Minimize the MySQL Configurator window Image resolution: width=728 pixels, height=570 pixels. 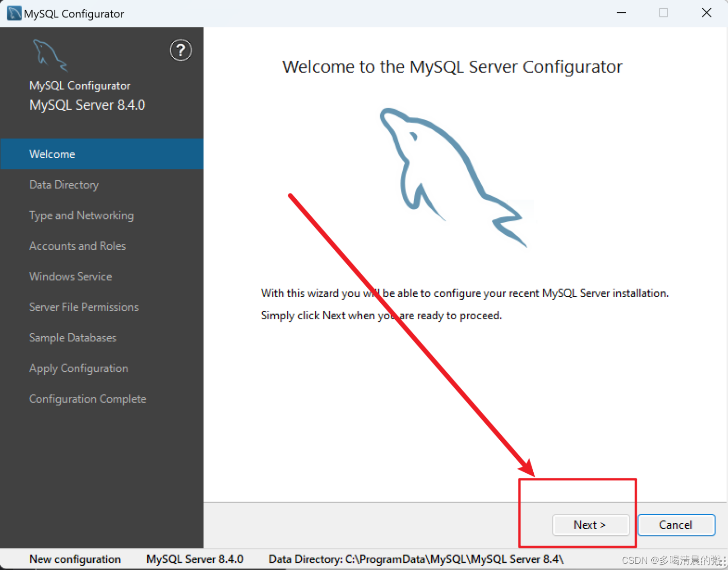pos(622,13)
